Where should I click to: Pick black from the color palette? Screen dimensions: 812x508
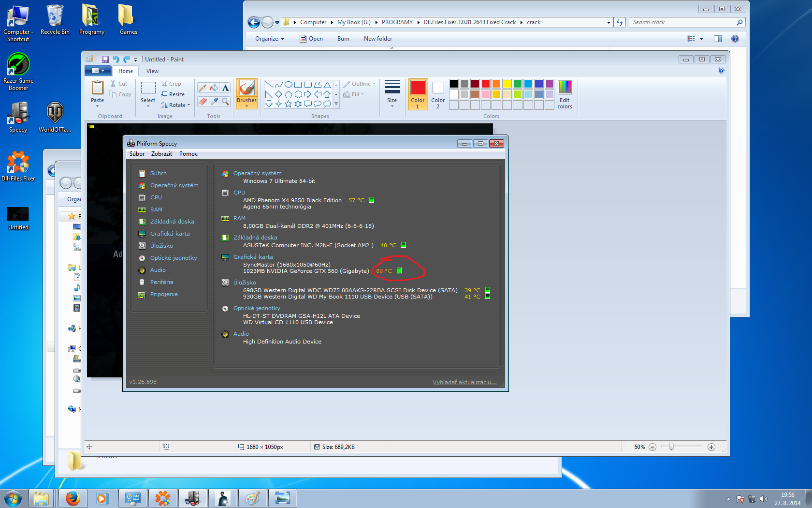[453, 84]
